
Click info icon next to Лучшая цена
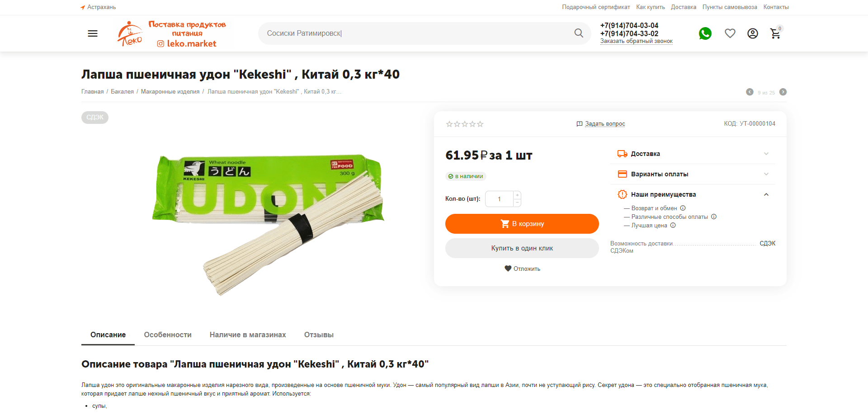[x=673, y=225]
